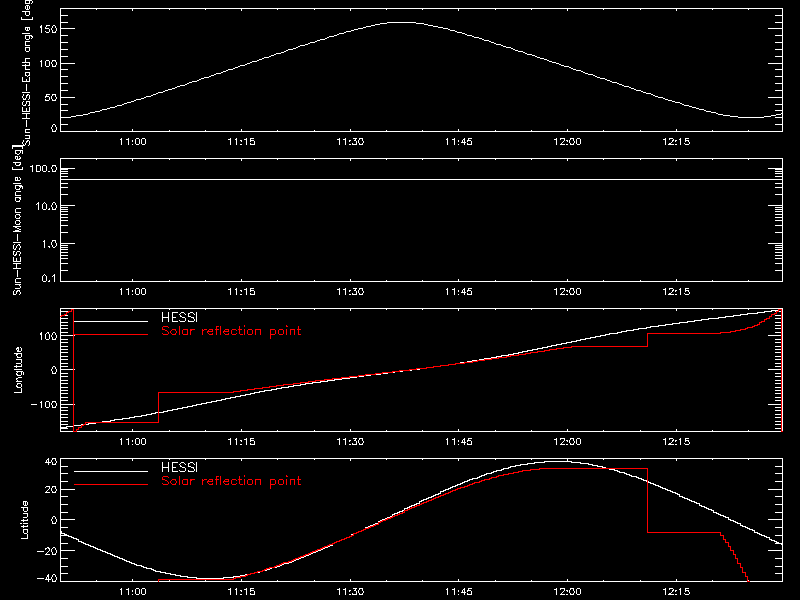800x600 pixels.
Task: Click 11:30 time label under Moon angle plot
Action: click(x=350, y=292)
